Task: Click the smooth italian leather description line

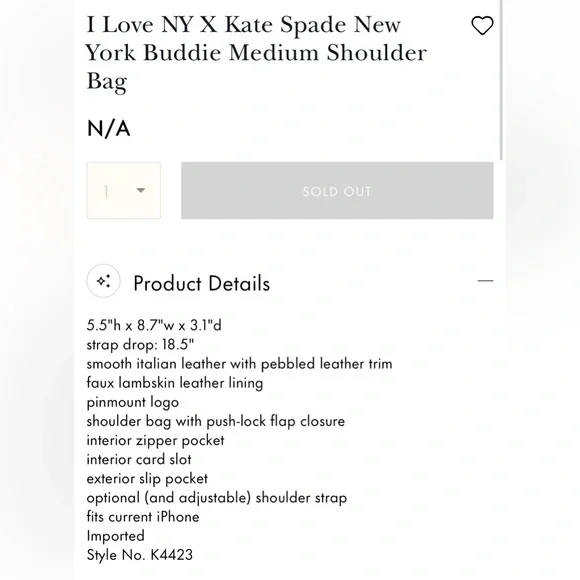Action: (239, 364)
